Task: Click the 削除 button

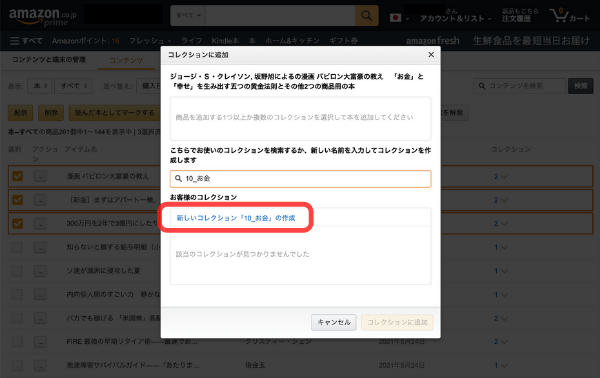Action: point(51,112)
